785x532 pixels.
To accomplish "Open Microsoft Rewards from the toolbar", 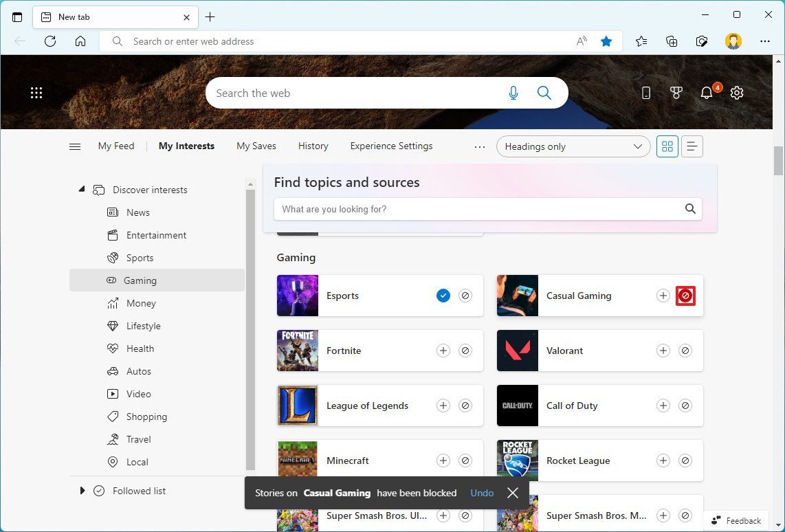I will point(676,92).
